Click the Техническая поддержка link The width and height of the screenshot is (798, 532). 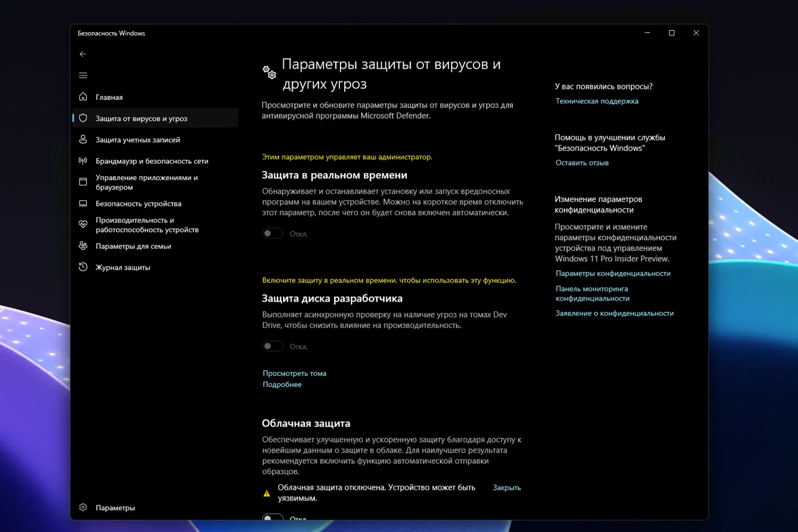tap(597, 101)
